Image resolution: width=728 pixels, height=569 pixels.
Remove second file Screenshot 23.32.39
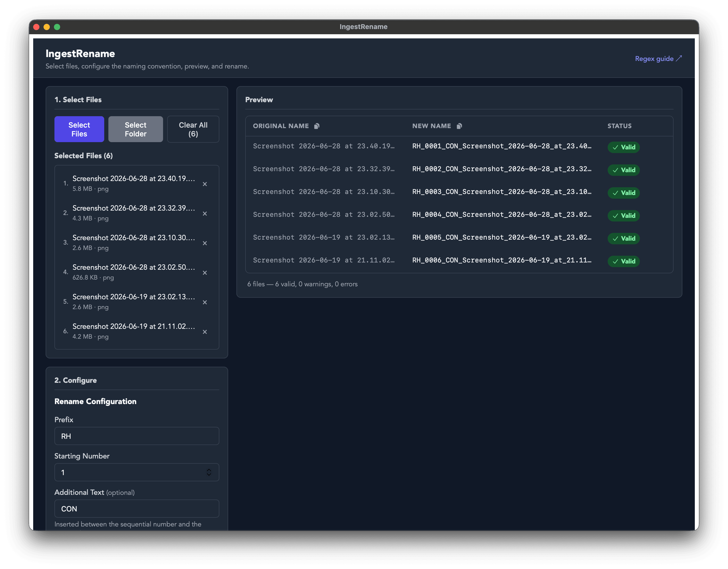point(205,213)
